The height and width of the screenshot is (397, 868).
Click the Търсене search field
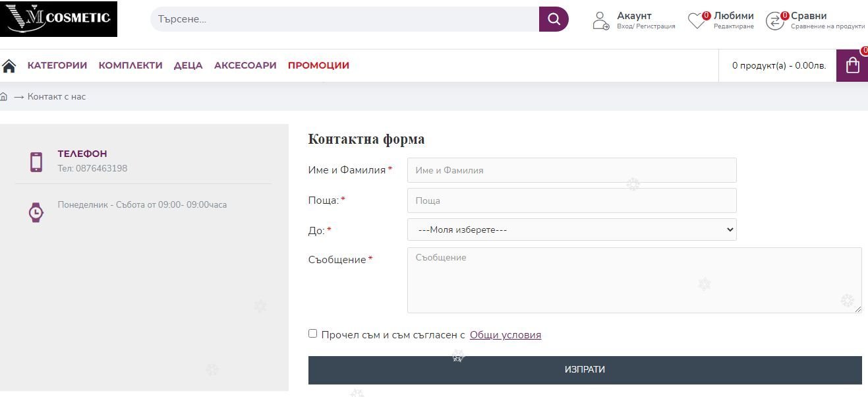tap(344, 19)
